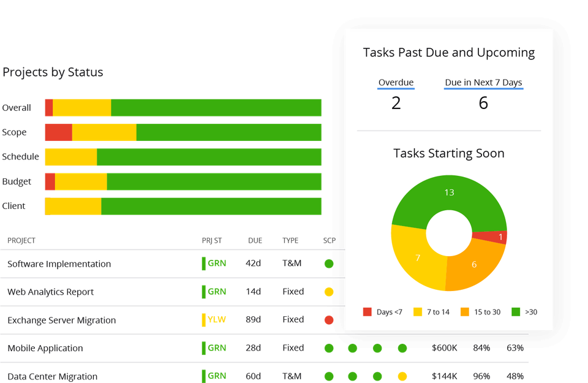Select the Overdue tasks count
This screenshot has width=588, height=383.
(396, 102)
